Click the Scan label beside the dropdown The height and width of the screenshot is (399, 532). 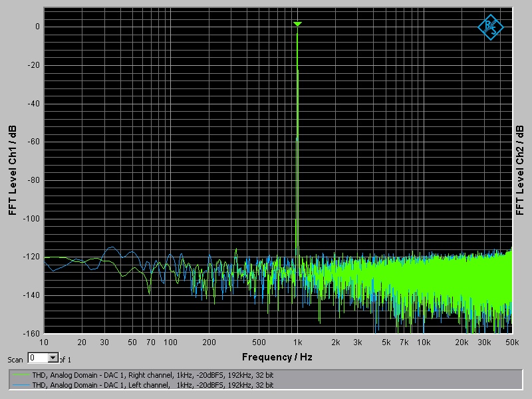point(15,360)
